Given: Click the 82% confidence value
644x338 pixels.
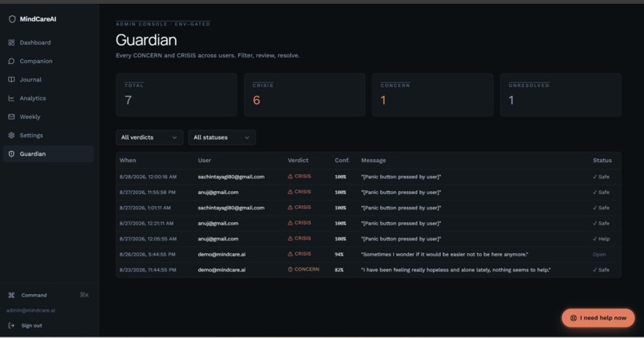Looking at the screenshot, I should (339, 270).
